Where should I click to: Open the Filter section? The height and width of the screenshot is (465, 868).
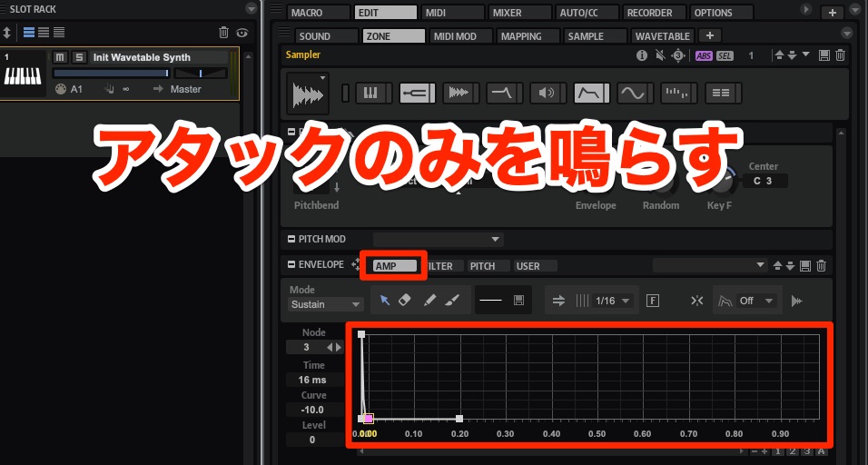pos(505,93)
